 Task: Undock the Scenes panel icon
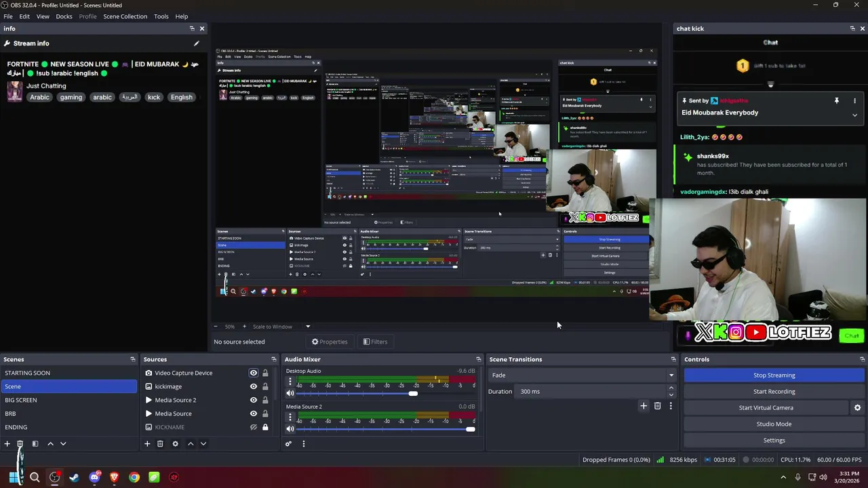click(x=133, y=359)
